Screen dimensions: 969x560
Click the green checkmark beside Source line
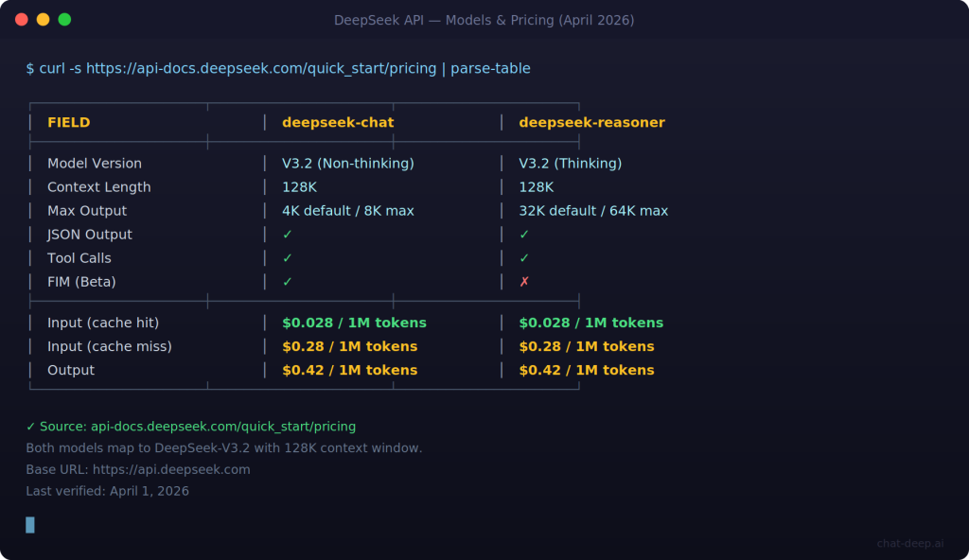(32, 427)
